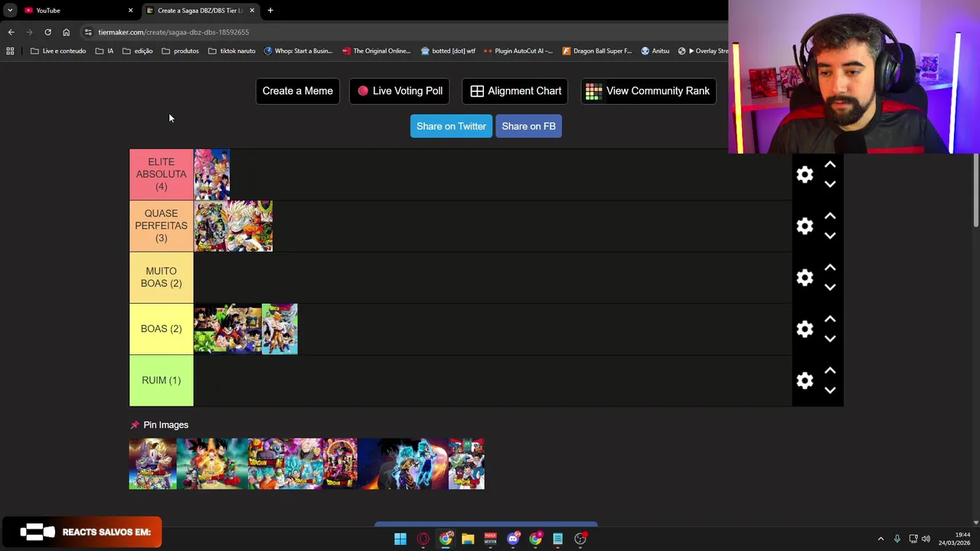Share tier list on Twitter
This screenshot has height=551, width=980.
coord(451,126)
